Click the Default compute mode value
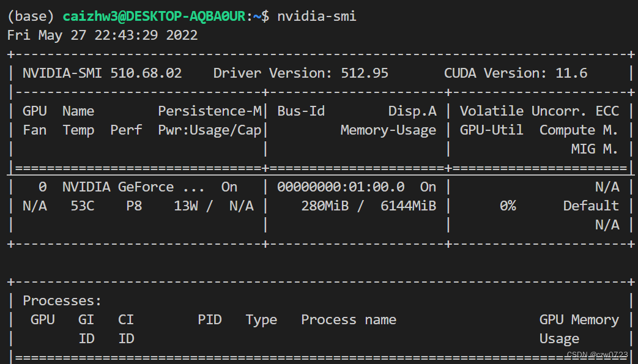Image resolution: width=638 pixels, height=364 pixels. coord(590,206)
